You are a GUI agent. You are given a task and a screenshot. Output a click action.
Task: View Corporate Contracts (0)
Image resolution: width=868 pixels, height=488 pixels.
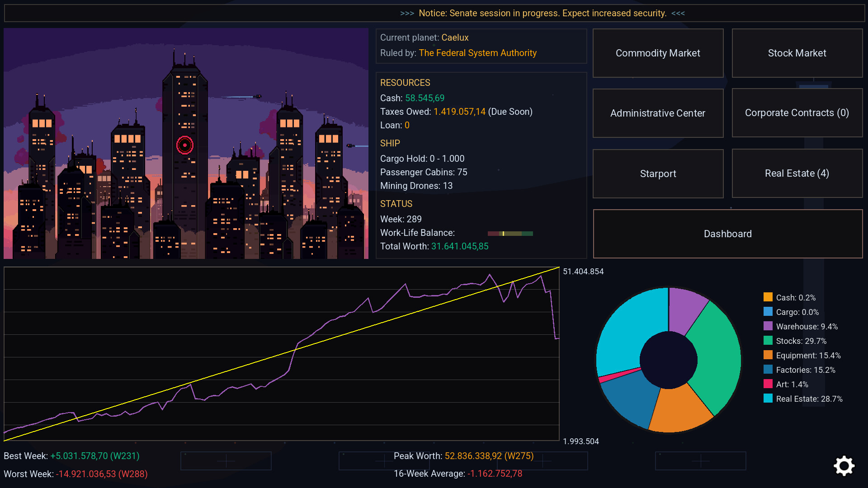[797, 113]
